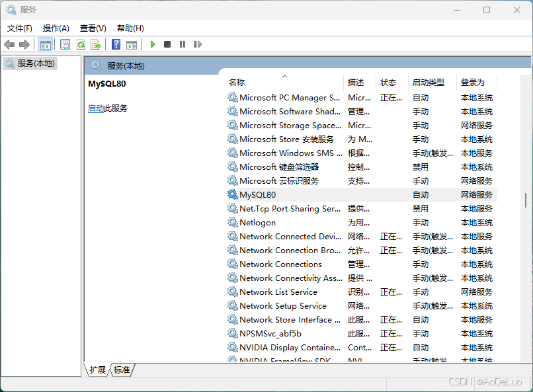Select Network Connectivity Assistant service name
This screenshot has width=533, height=392.
click(291, 278)
